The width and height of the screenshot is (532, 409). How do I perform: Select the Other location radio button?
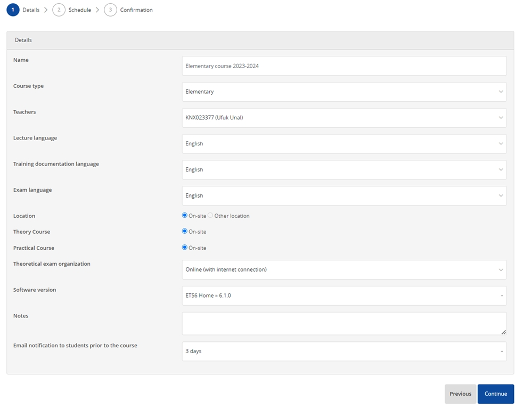210,215
